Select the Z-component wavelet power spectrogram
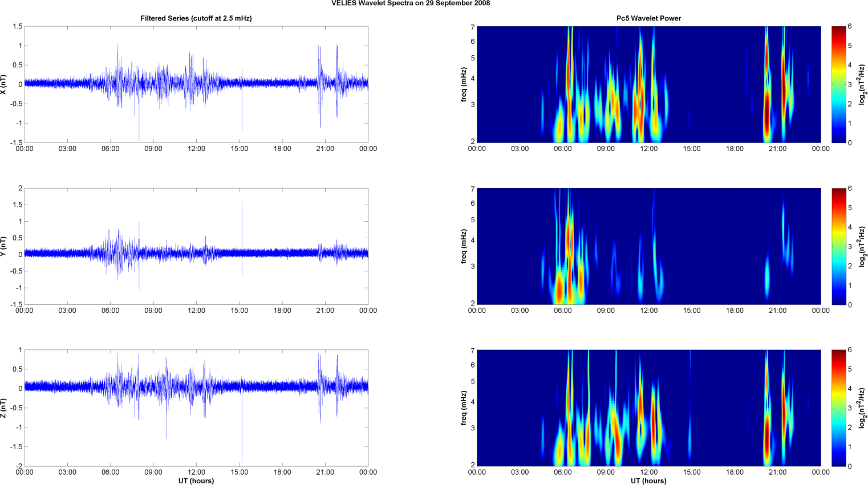868x485 pixels. [x=648, y=408]
